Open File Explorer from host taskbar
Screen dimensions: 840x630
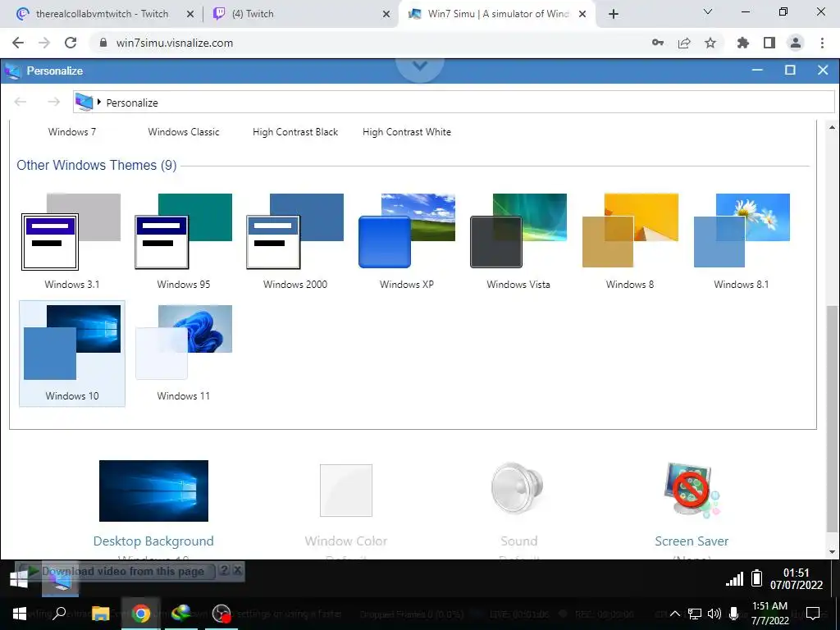100,614
